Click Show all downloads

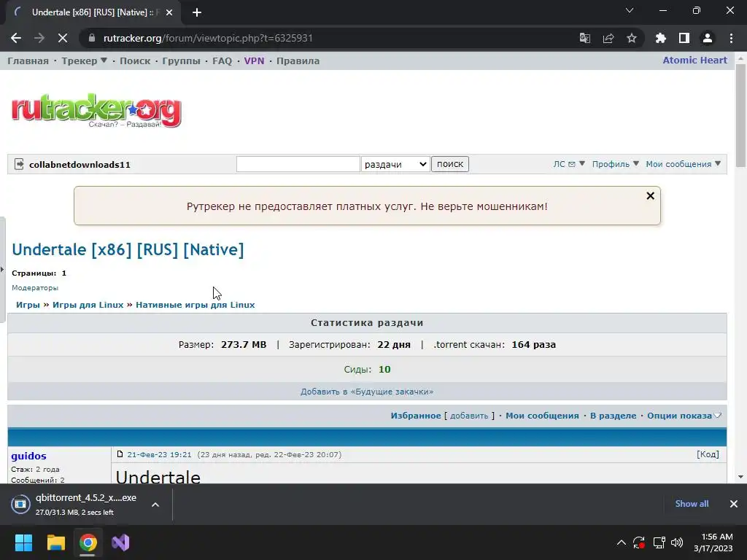[x=692, y=504]
